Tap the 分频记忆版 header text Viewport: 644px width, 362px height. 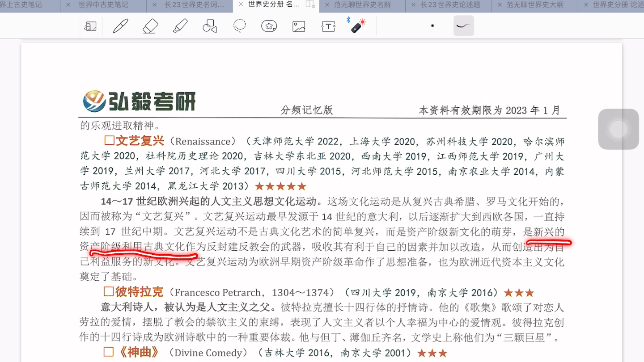[x=307, y=110]
